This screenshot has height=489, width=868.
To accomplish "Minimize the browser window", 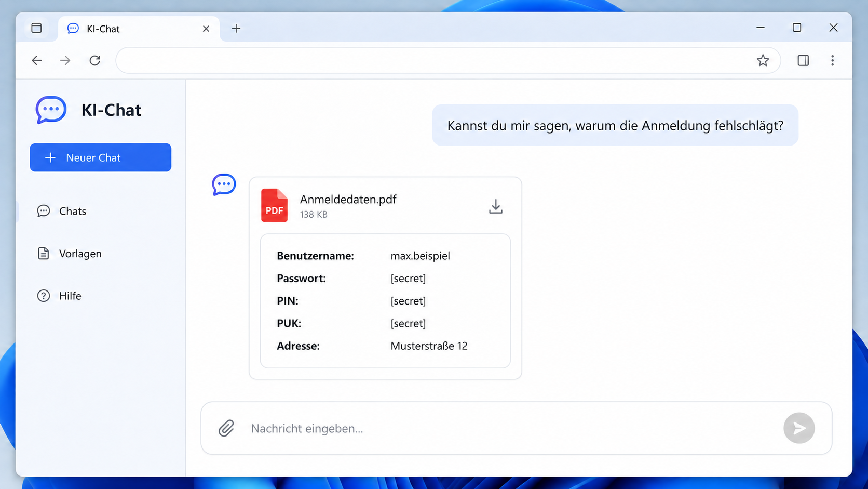I will coord(761,28).
